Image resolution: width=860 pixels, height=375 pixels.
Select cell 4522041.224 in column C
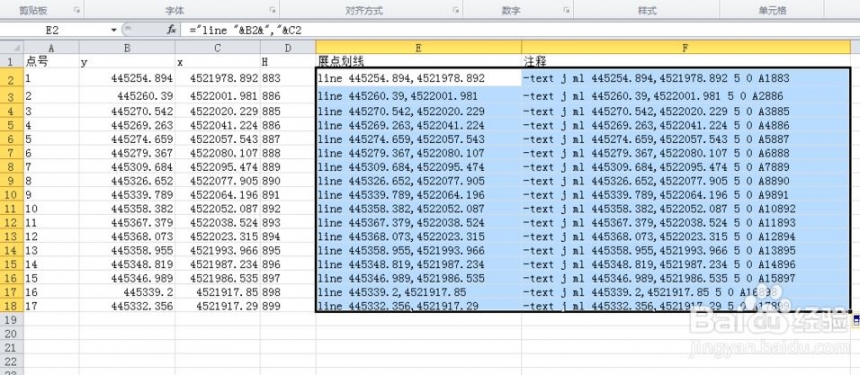[x=218, y=126]
